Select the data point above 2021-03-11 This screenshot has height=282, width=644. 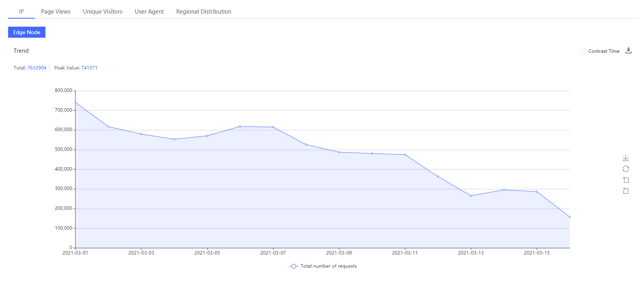click(405, 155)
